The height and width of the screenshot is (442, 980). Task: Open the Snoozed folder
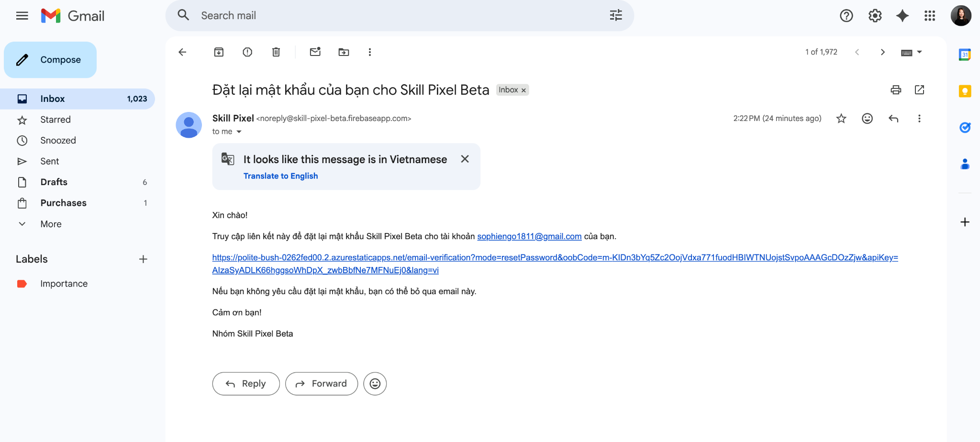click(x=78, y=141)
